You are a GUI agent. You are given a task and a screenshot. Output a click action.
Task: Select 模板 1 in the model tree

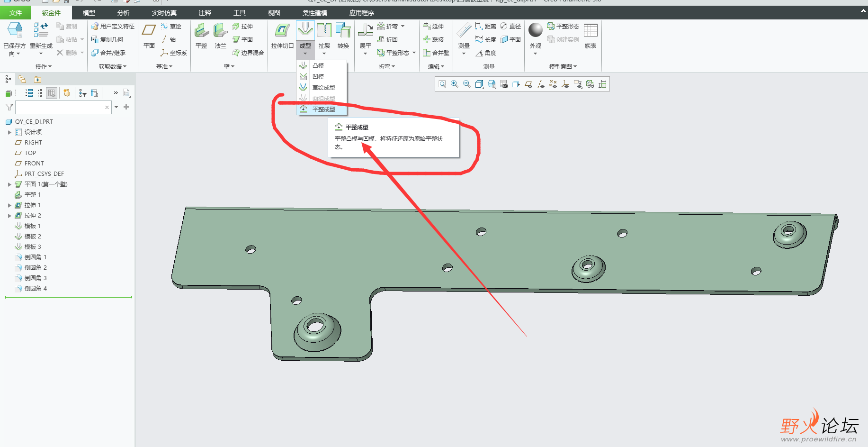(x=28, y=226)
